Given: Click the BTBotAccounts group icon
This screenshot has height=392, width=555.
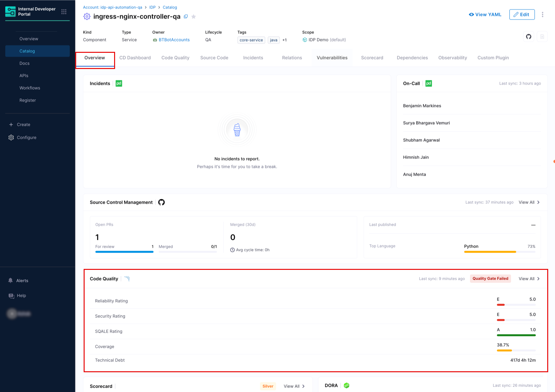Looking at the screenshot, I should coord(155,40).
